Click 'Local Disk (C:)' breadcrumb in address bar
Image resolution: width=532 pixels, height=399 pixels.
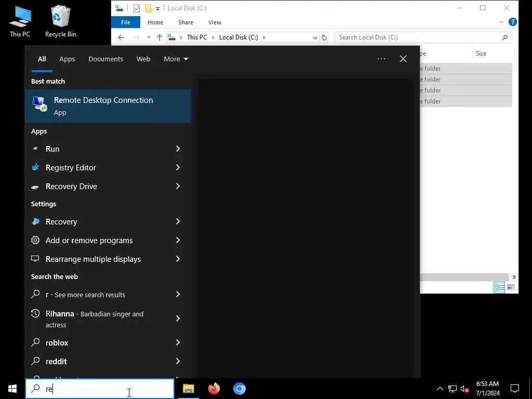click(x=238, y=37)
